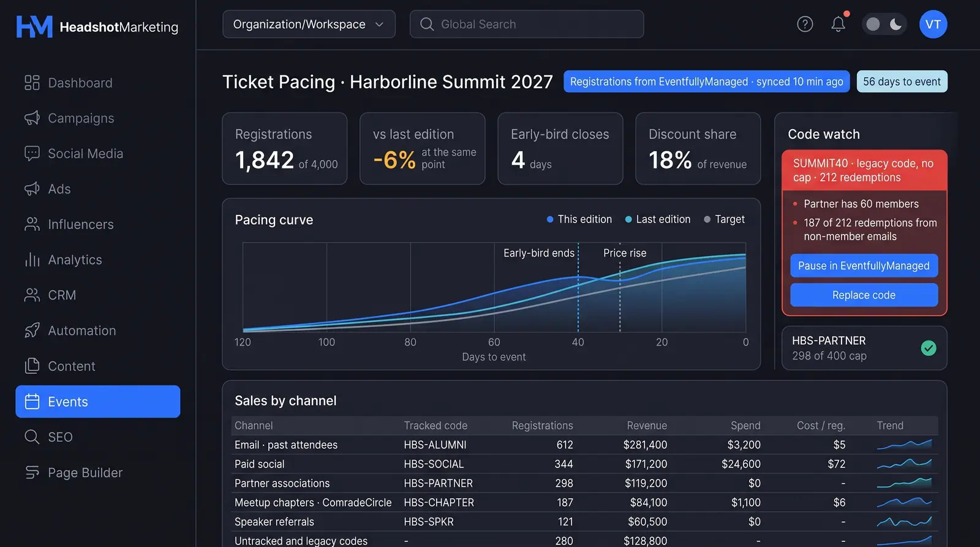Image resolution: width=980 pixels, height=547 pixels.
Task: Click the Discount share 18% card
Action: click(698, 148)
